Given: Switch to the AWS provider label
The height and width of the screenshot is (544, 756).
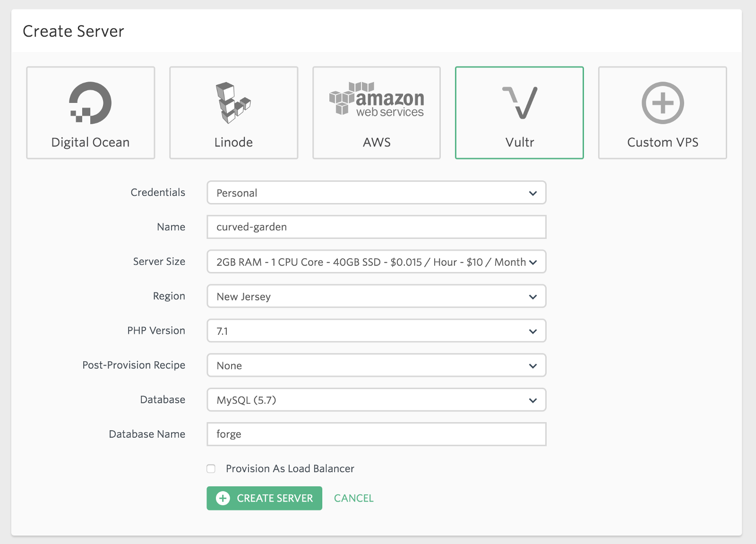Looking at the screenshot, I should pyautogui.click(x=377, y=142).
